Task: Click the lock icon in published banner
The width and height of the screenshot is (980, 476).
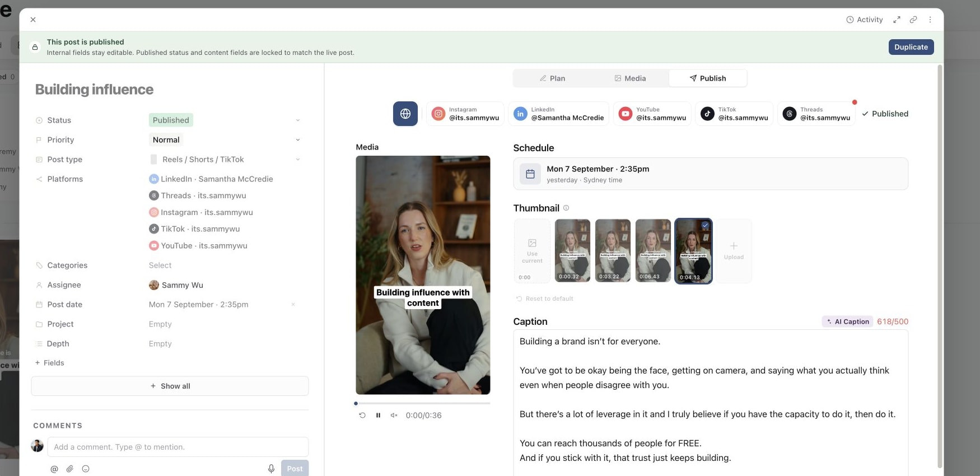Action: point(35,47)
